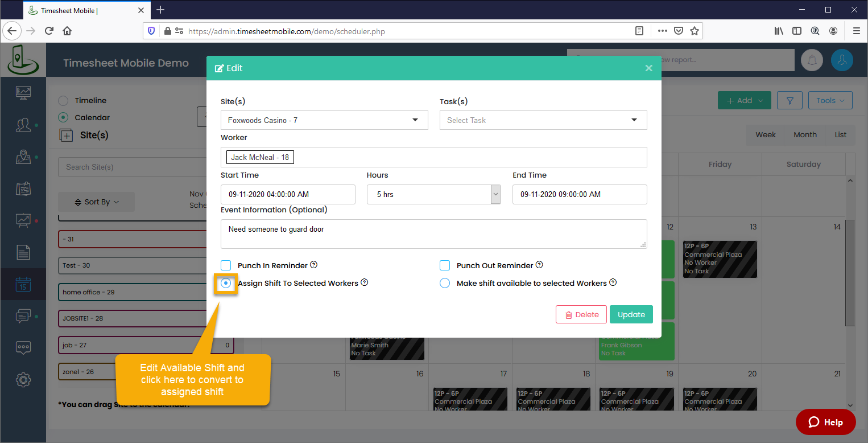Image resolution: width=868 pixels, height=443 pixels.
Task: Enable the Punch In Reminder checkbox
Action: pos(226,265)
